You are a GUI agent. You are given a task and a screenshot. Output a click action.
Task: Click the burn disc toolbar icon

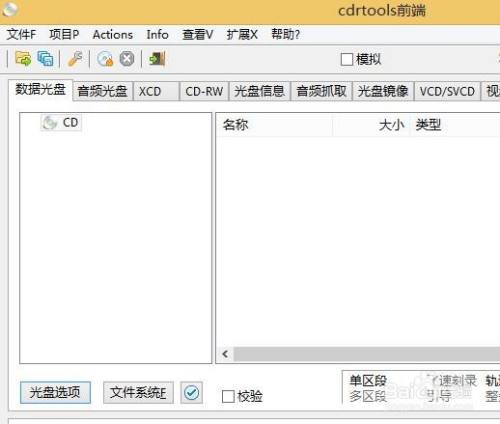(105, 59)
